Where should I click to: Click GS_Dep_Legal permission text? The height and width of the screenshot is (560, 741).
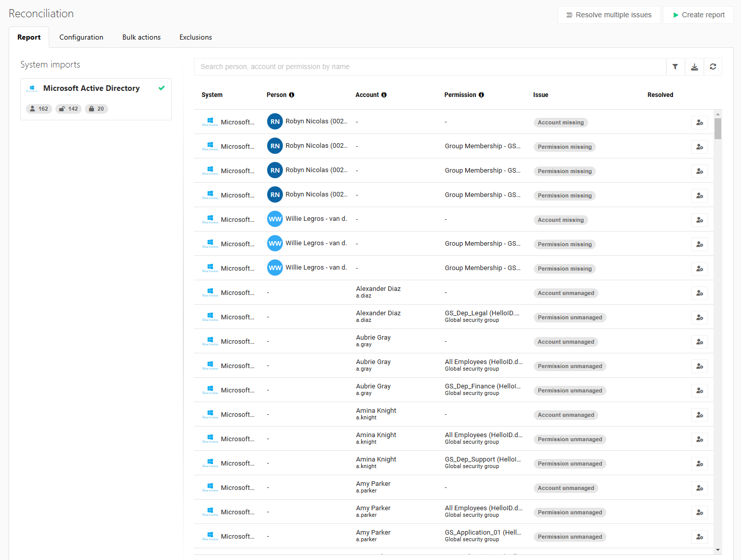pyautogui.click(x=482, y=313)
